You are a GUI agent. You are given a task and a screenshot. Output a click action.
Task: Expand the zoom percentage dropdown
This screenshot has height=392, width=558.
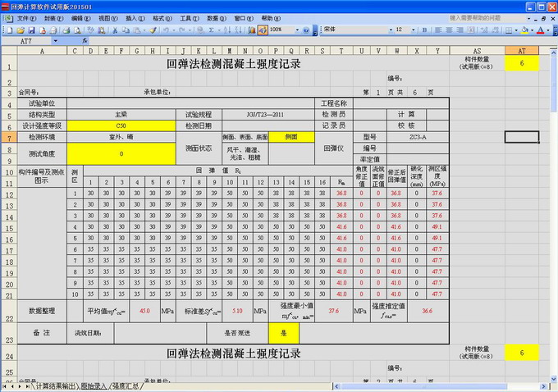tap(297, 30)
